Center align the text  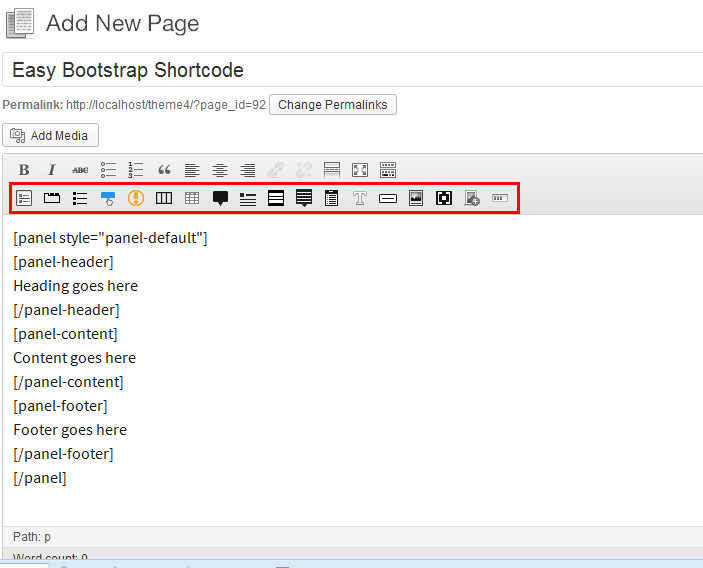[x=220, y=170]
